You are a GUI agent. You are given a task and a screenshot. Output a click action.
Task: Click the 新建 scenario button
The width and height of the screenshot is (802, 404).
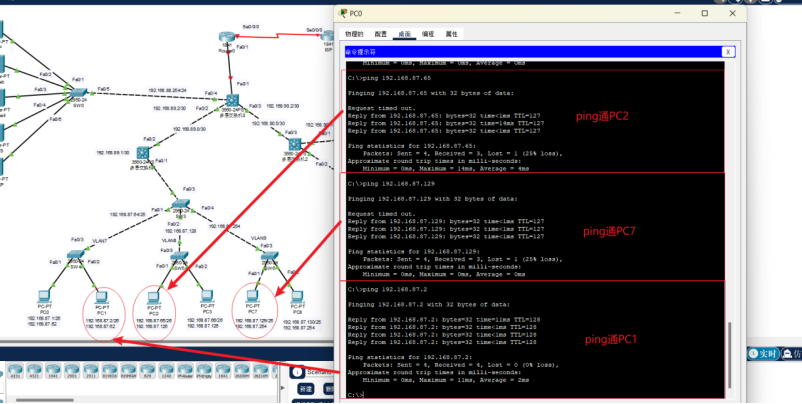coord(306,389)
